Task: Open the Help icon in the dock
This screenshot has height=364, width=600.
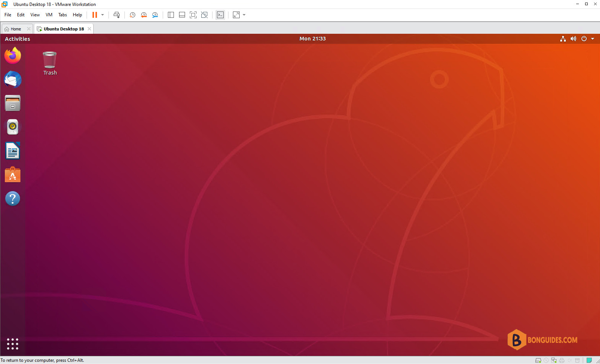Action: tap(13, 199)
